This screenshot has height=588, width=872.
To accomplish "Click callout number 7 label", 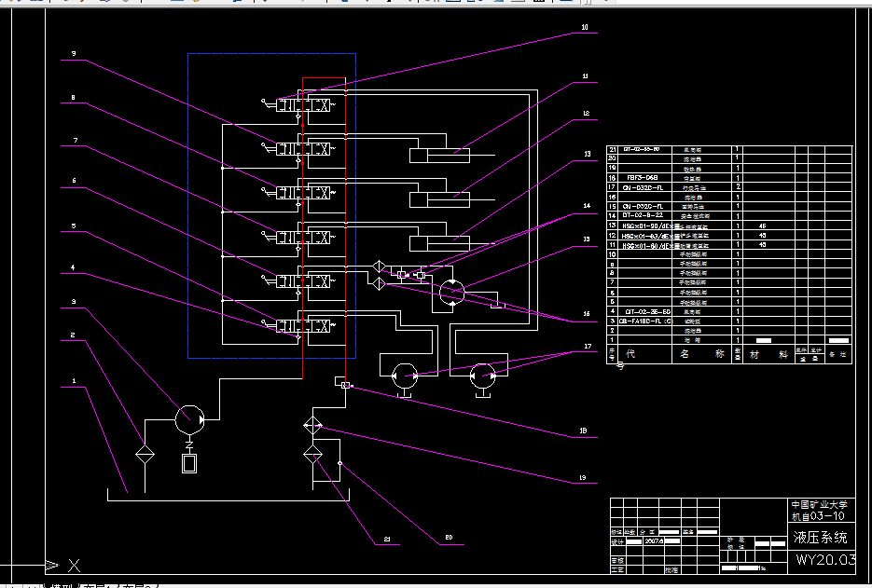I will 76,141.
